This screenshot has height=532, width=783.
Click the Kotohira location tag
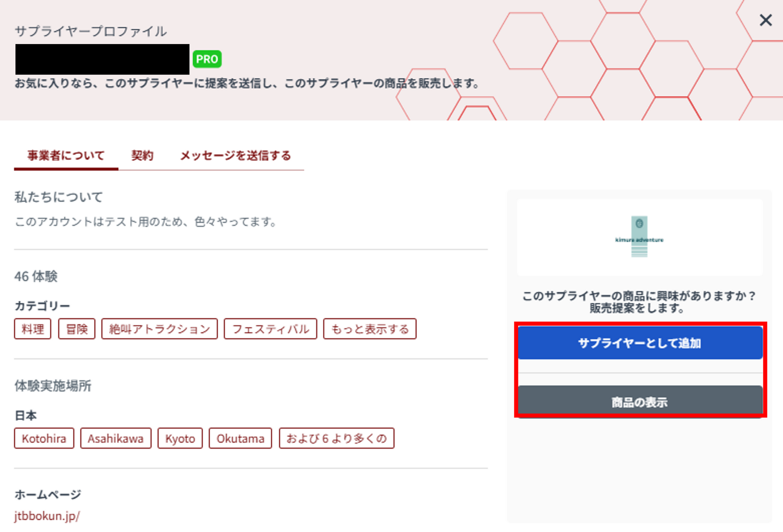point(44,438)
